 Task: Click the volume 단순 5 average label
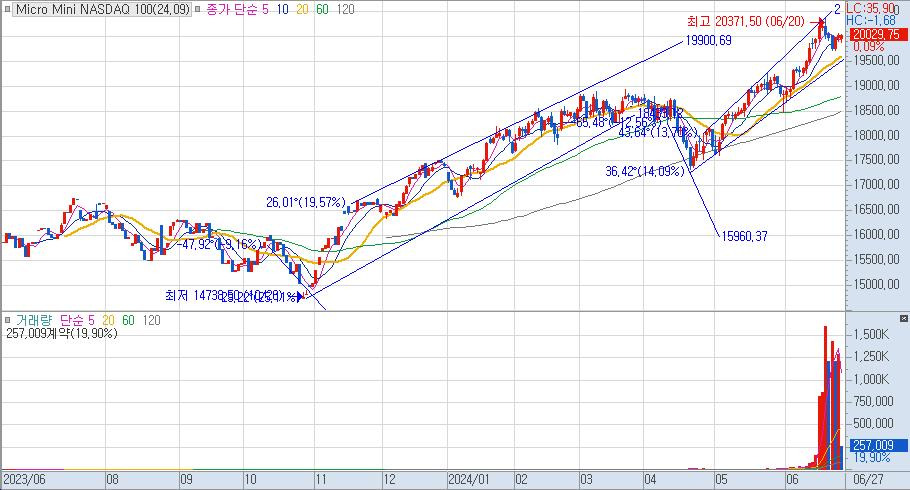[x=77, y=320]
